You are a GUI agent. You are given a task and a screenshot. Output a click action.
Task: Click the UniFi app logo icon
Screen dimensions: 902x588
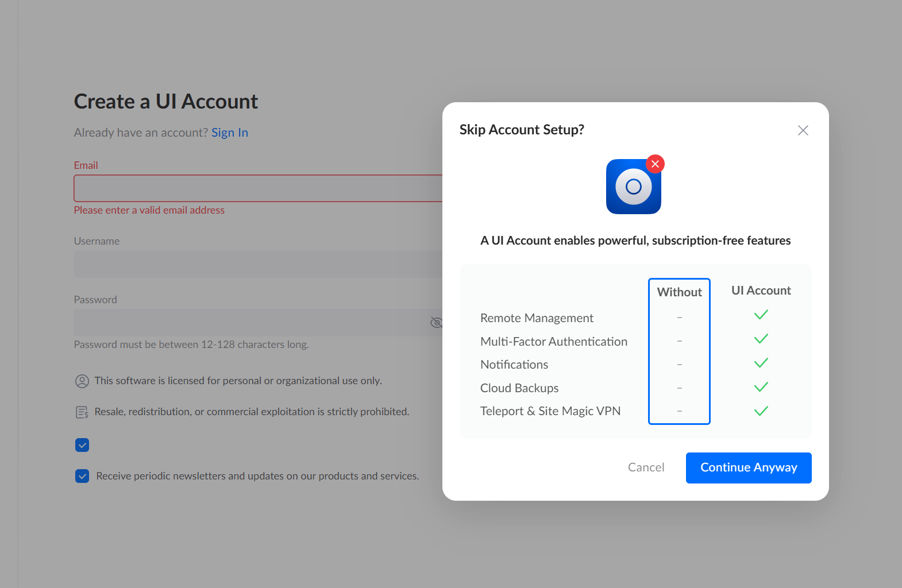click(x=633, y=187)
